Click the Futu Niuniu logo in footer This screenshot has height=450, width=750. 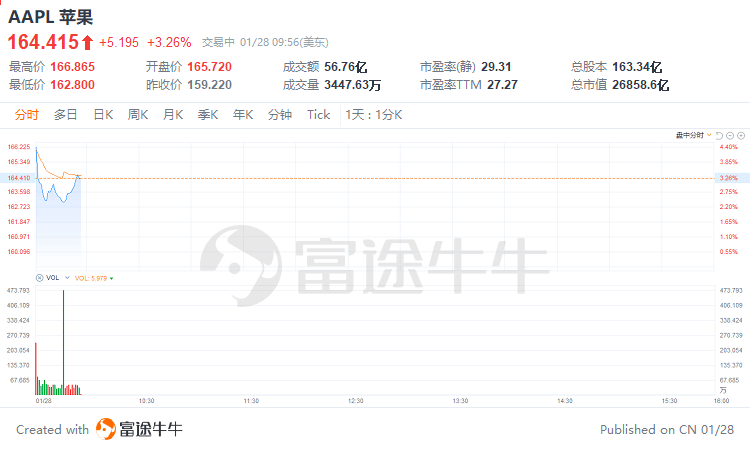[x=139, y=429]
